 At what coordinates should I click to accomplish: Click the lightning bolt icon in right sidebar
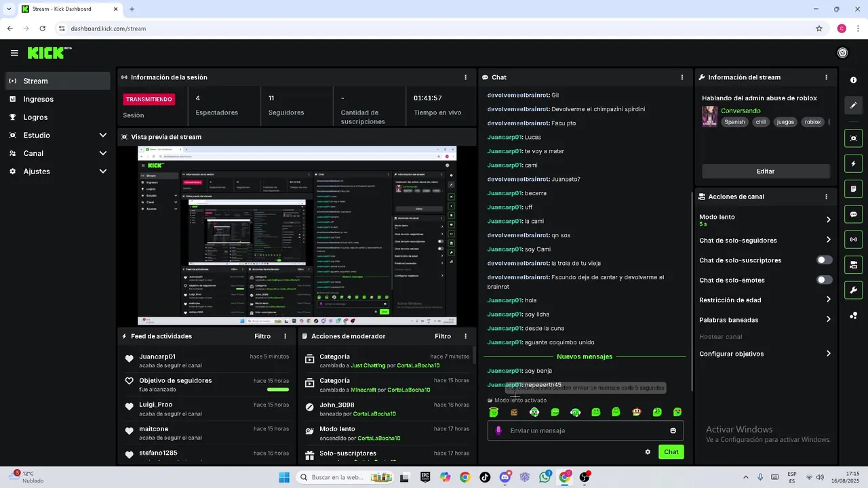click(x=853, y=164)
